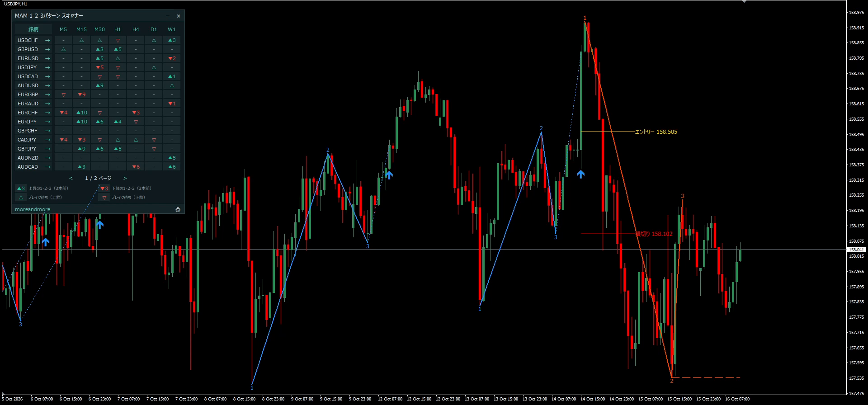Click the 上昇の1-2-3（3本前） legend text
This screenshot has height=405, width=868.
[x=48, y=188]
